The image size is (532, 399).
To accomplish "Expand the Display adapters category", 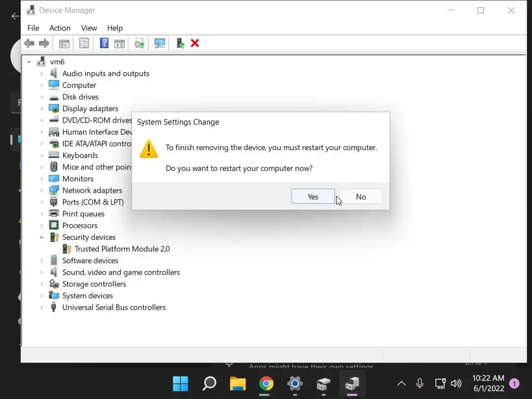I will point(42,109).
